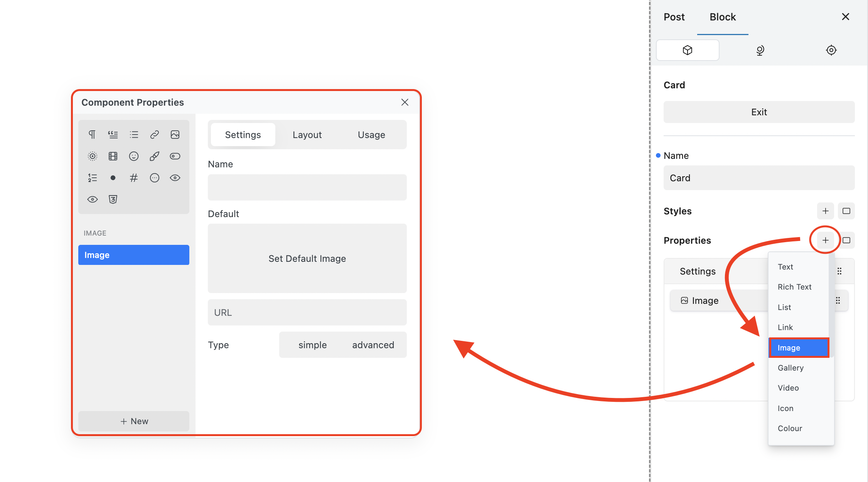Pick the chain link property icon
Screen dimensions: 868x482
tap(154, 135)
